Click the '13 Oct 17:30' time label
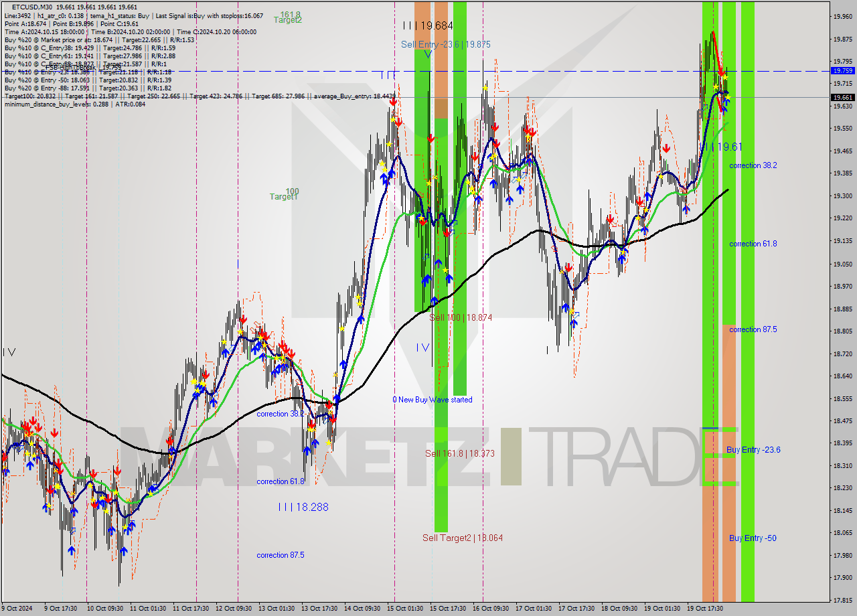 (x=319, y=609)
